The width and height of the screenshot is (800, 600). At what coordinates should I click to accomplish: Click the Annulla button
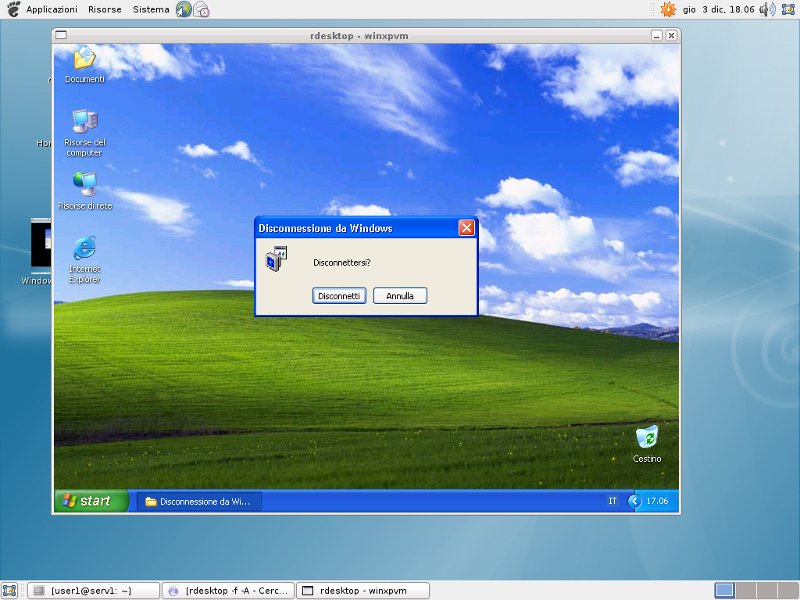click(400, 296)
